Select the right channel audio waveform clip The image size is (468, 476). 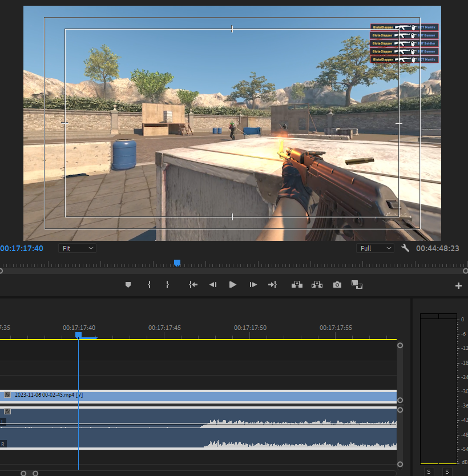(x=198, y=439)
